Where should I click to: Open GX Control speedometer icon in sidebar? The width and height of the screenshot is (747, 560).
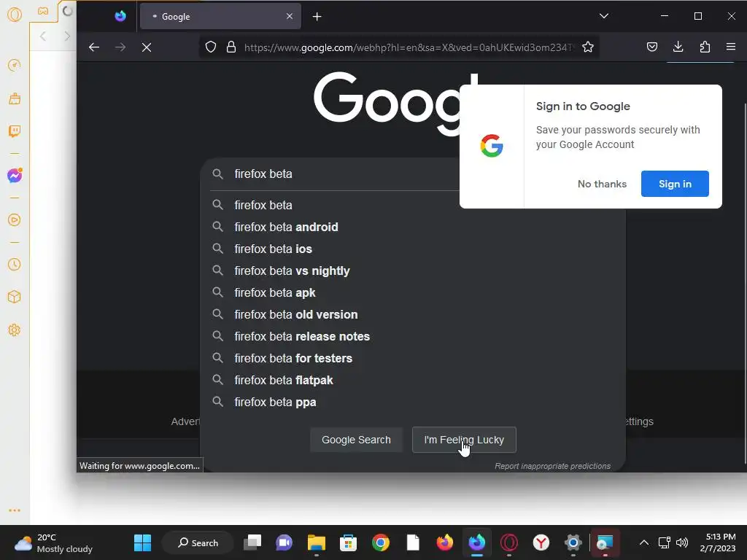[15, 65]
